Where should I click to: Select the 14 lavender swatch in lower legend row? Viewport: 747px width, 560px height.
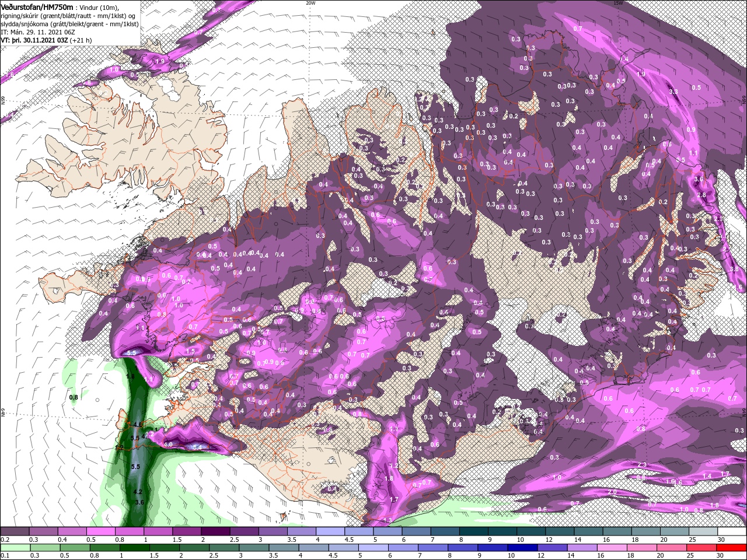point(583,548)
